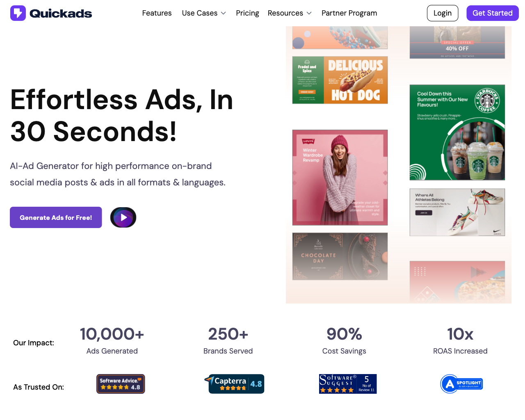Click the Get Started button
Screen dimensions: 525x420
[493, 13]
